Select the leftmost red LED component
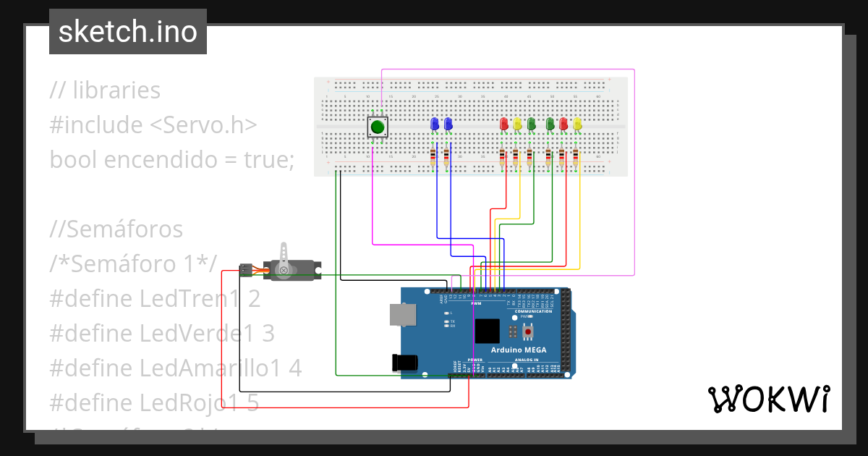 [x=503, y=123]
